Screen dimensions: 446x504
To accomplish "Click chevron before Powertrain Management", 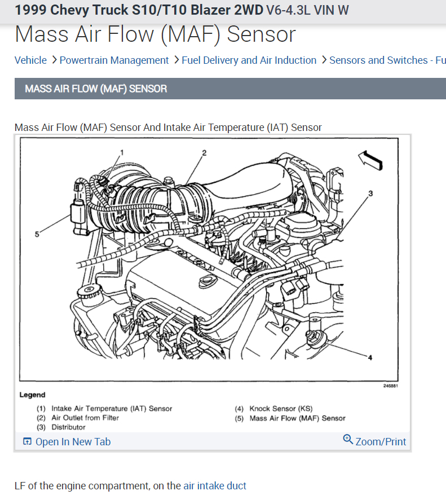I will (54, 60).
